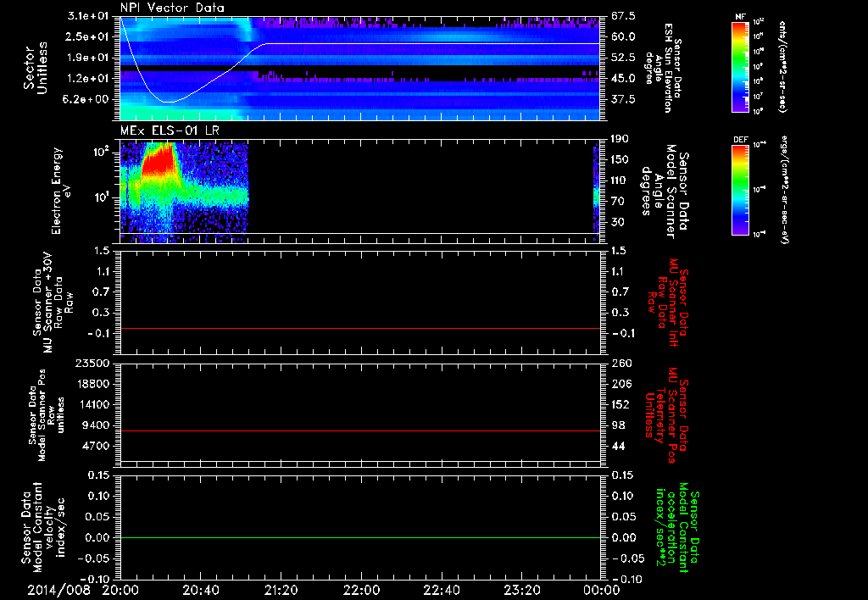Click the 1.9e+01 sector tick value
868x600 pixels.
(x=88, y=58)
